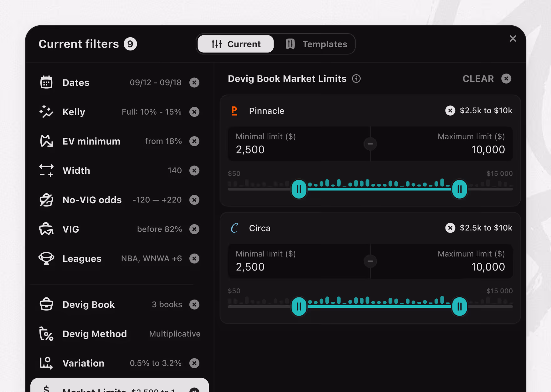Viewport: 551px width, 392px height.
Task: Click the 'before 82%' value
Action: (159, 229)
